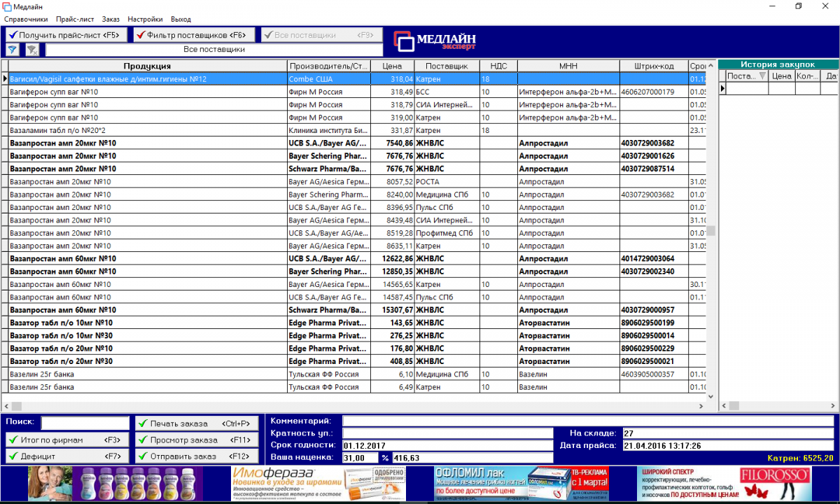Click product table horizontal scroll left arrow
Image resolution: width=840 pixels, height=504 pixels.
(6, 406)
